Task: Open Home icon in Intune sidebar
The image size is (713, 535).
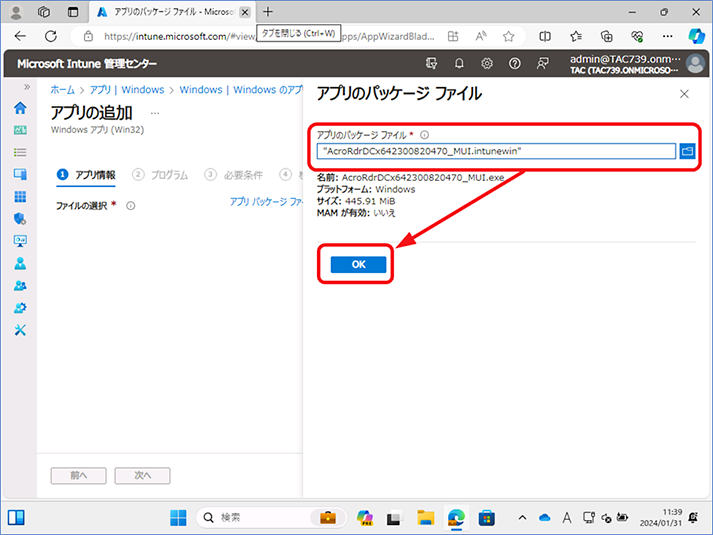Action: [x=20, y=108]
